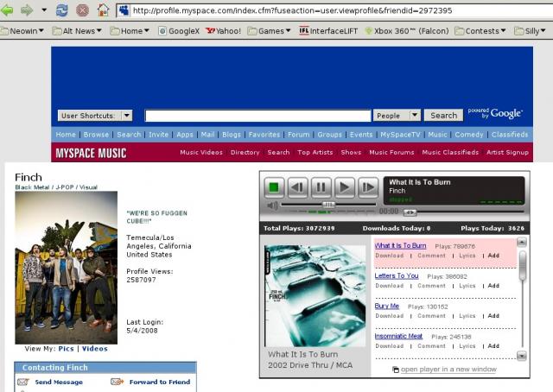Open the Xbox 360 (Falcon) bookmark
The width and height of the screenshot is (553, 392).
coord(407,31)
